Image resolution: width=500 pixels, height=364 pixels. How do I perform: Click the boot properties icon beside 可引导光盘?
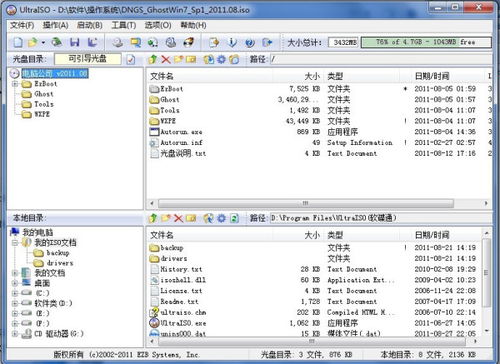tap(131, 59)
